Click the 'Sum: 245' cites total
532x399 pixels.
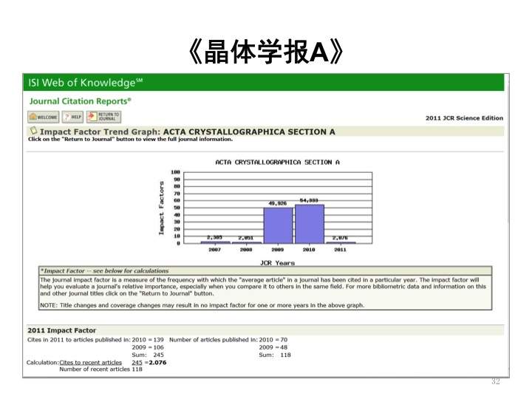pyautogui.click(x=148, y=355)
